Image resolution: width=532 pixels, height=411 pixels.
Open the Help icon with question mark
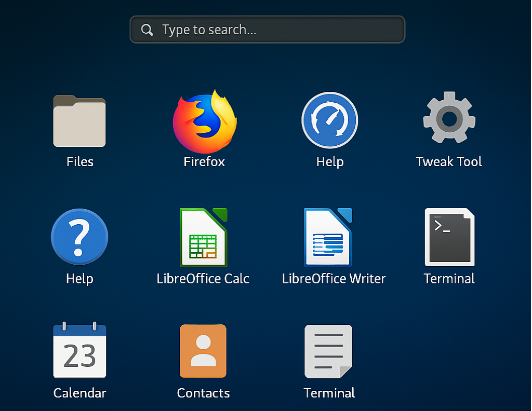pos(79,237)
